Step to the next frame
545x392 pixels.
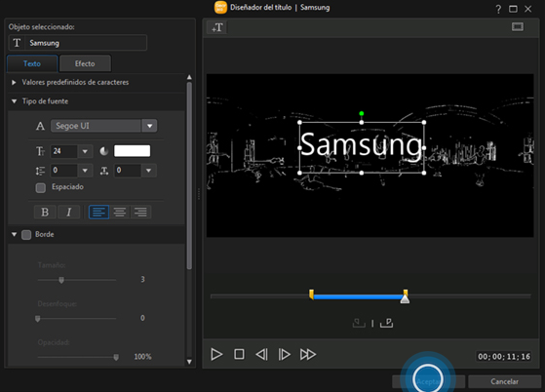click(284, 354)
